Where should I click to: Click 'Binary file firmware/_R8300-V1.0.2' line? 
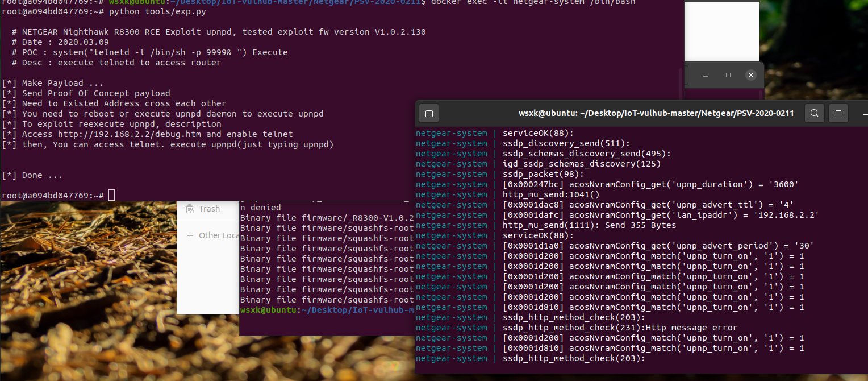(x=327, y=218)
